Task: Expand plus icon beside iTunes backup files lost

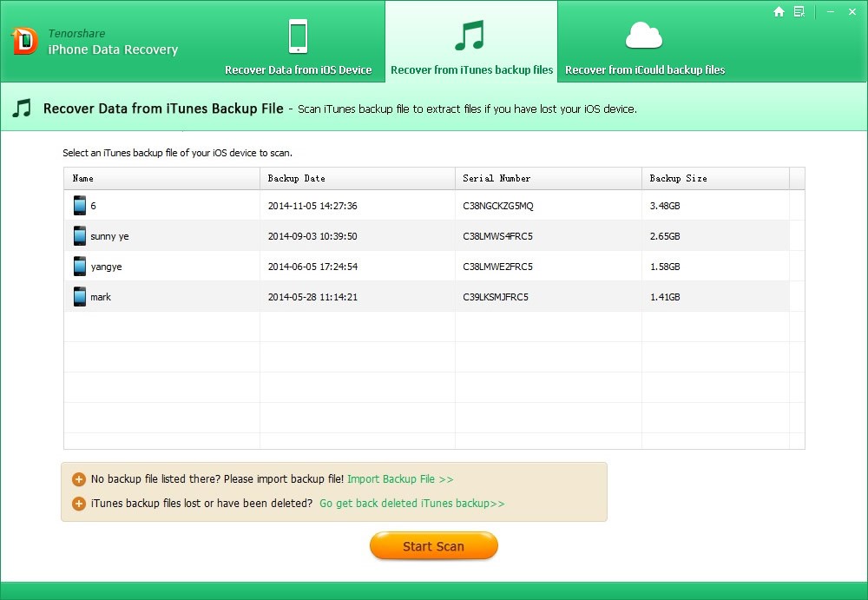Action: (79, 504)
